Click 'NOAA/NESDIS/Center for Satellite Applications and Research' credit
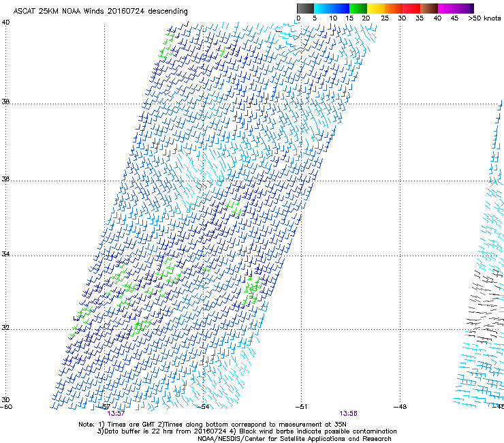The width and height of the screenshot is (504, 443). [294, 439]
